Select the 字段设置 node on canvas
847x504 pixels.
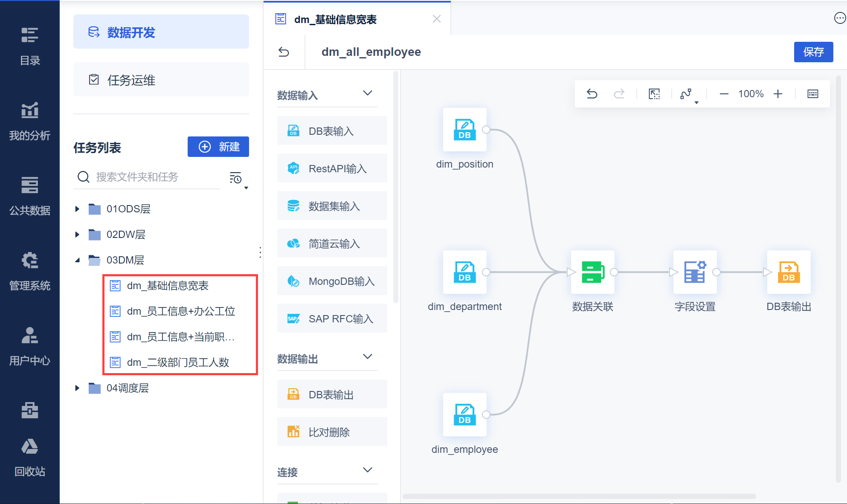click(695, 272)
